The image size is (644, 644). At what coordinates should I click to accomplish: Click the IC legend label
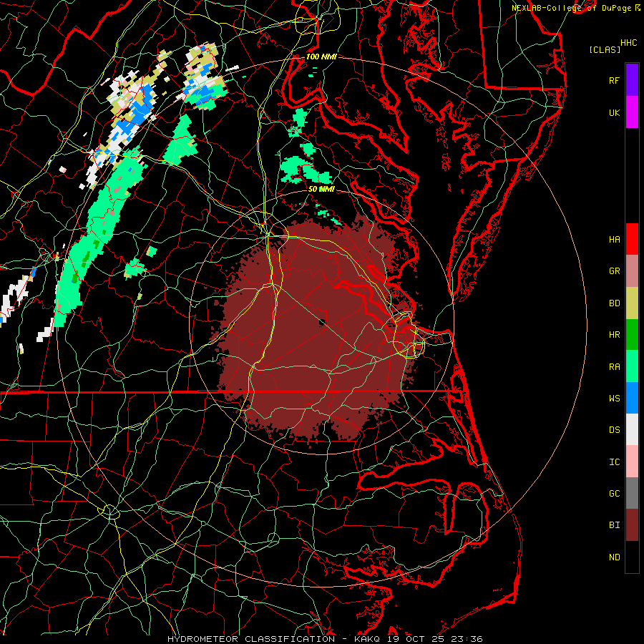click(614, 462)
